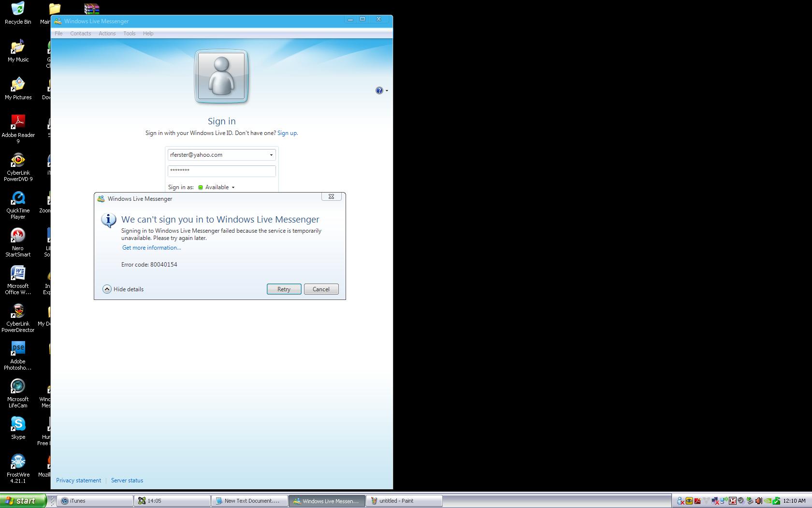Open the File menu
Viewport: 812px width, 508px height.
[58, 33]
